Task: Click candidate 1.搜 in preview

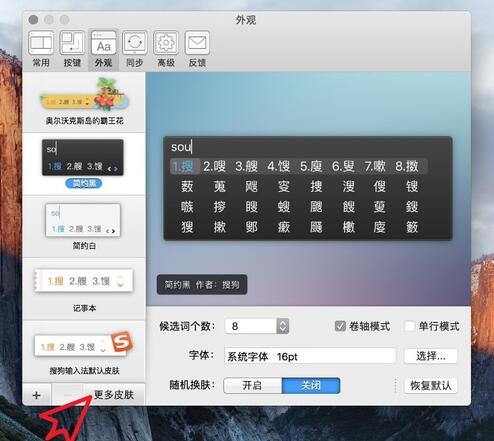Action: point(184,166)
